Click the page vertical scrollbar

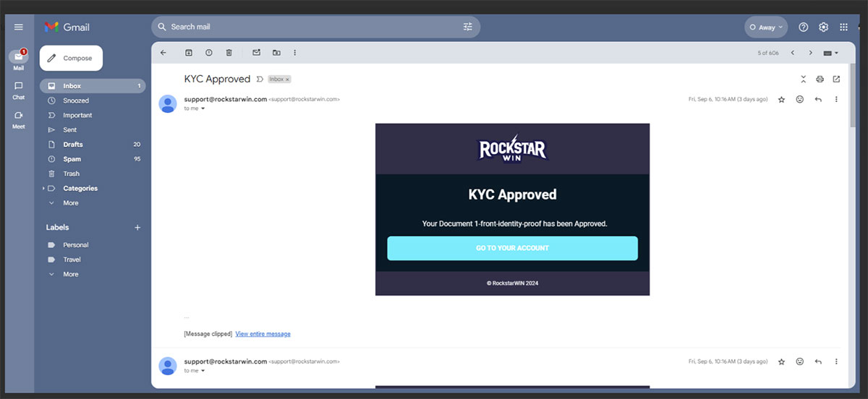click(852, 94)
